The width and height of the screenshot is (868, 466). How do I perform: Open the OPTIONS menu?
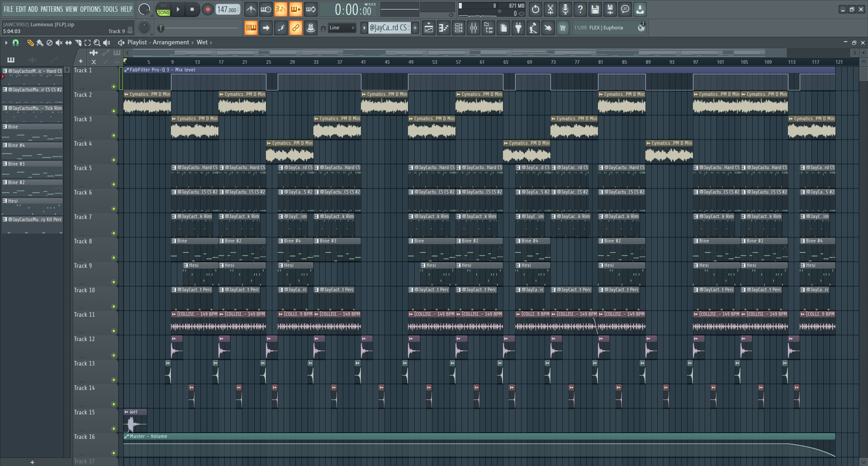[90, 9]
